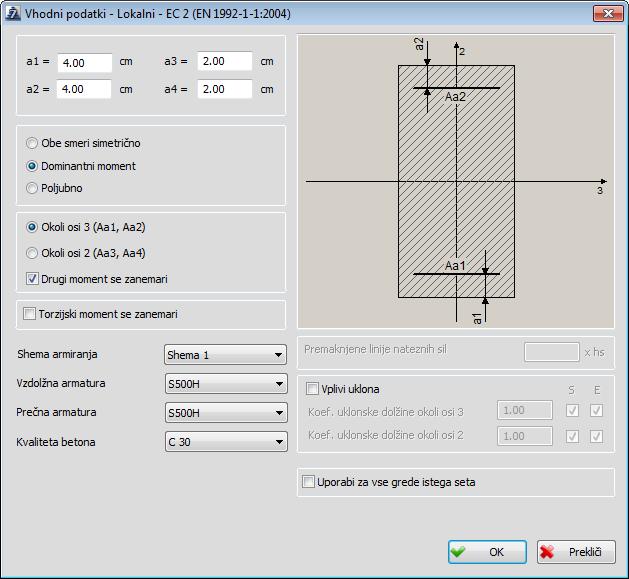Enable the Vplivi uklona checkbox
This screenshot has height=579, width=629.
pos(312,388)
